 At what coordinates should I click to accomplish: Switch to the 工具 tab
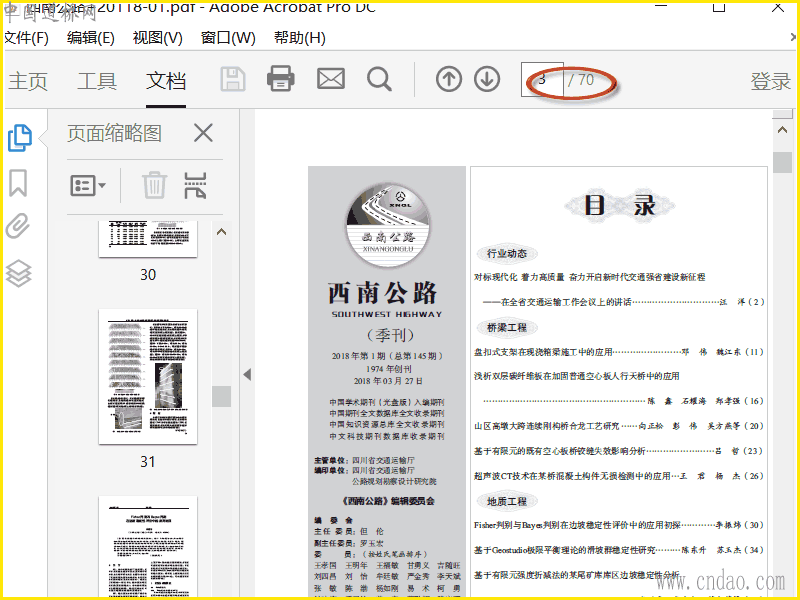click(x=97, y=81)
